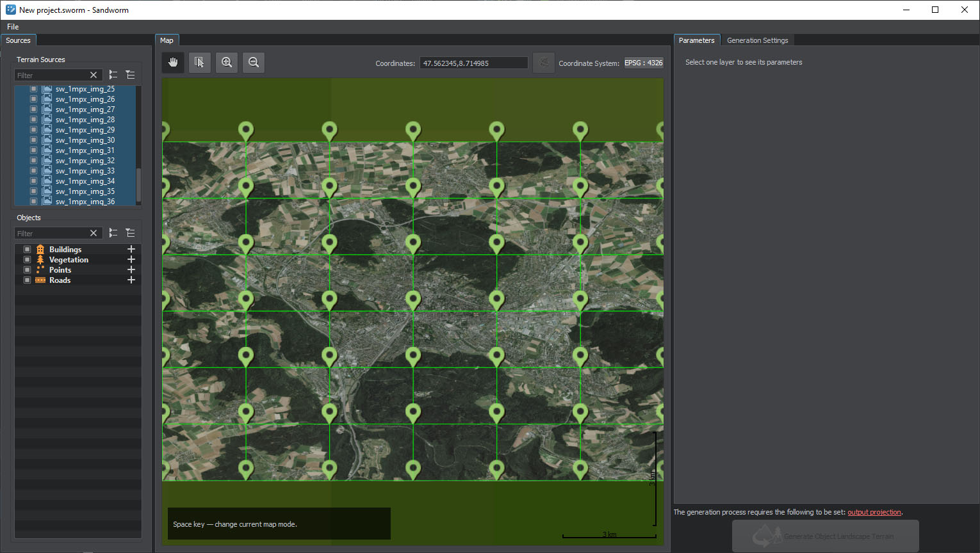The image size is (980, 553).
Task: Click into the Coordinates input field
Action: tap(473, 63)
